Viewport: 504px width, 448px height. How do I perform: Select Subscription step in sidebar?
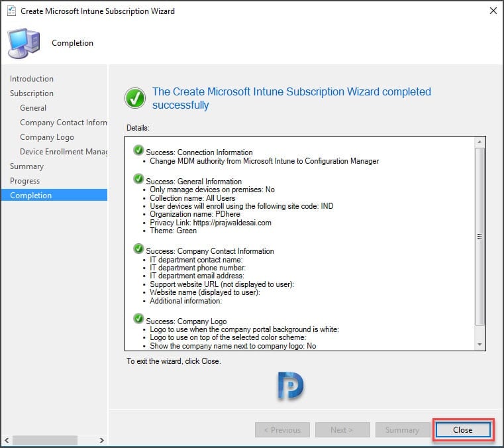pyautogui.click(x=32, y=93)
